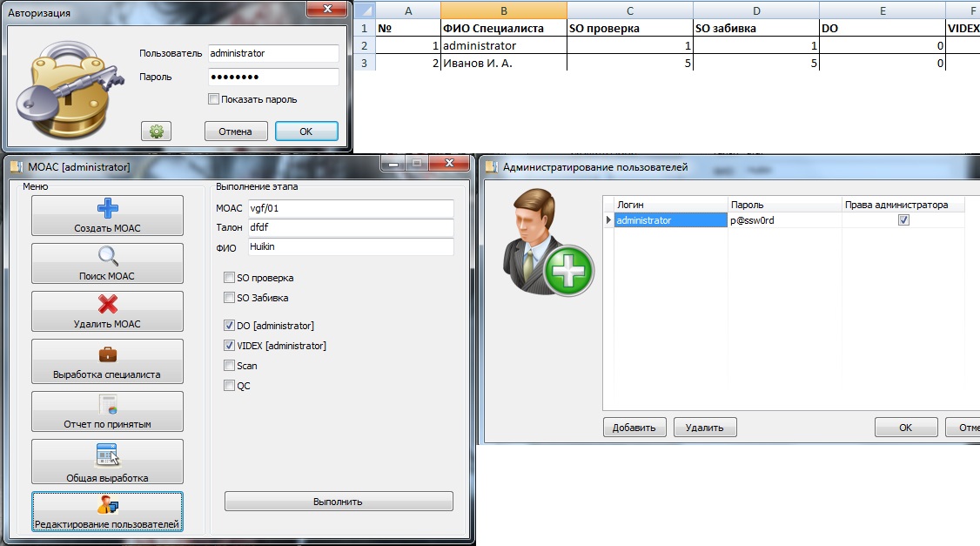Click the Пароль password field
The height and width of the screenshot is (546, 980).
(x=273, y=77)
